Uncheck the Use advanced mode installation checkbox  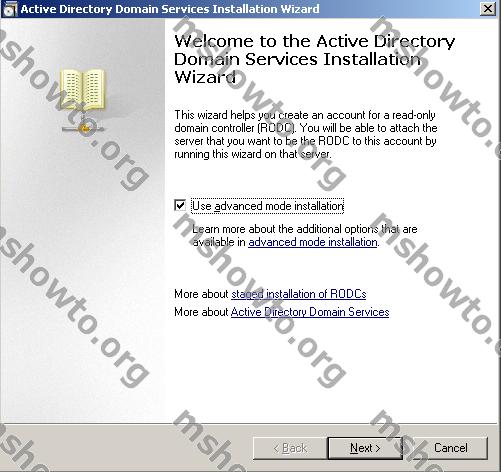(180, 205)
